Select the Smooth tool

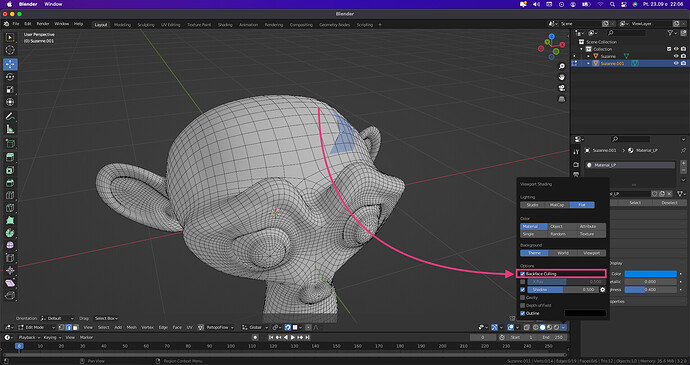tap(10, 245)
